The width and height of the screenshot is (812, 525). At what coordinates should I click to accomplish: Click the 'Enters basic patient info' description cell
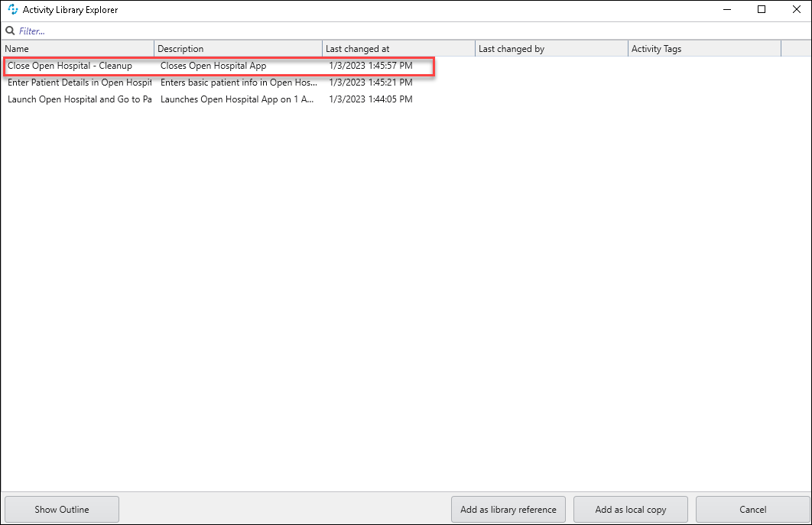[239, 83]
